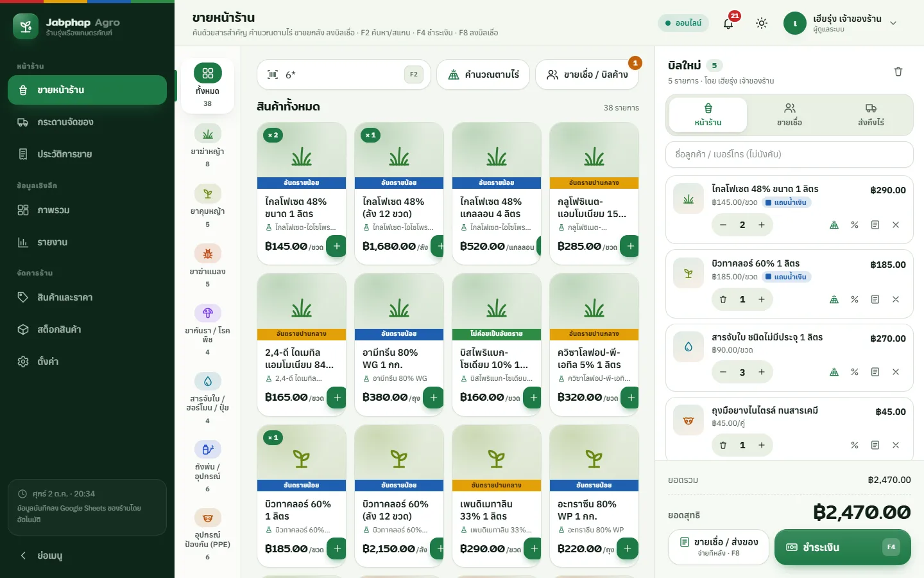
Task: Add ไกลโฟเซต 48% ขนาด 1 ลิตร ฿145 to bill
Action: [x=336, y=246]
